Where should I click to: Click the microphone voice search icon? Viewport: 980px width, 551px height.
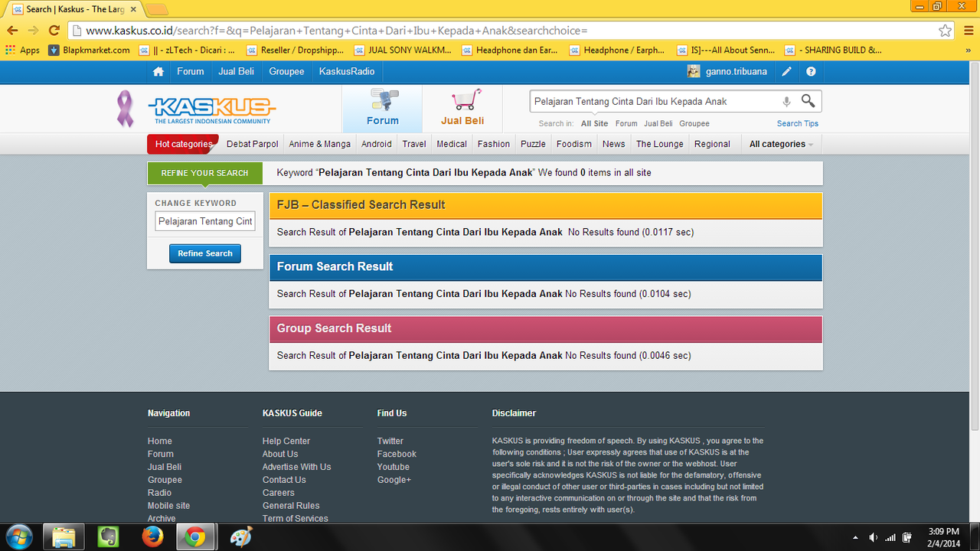pos(786,101)
